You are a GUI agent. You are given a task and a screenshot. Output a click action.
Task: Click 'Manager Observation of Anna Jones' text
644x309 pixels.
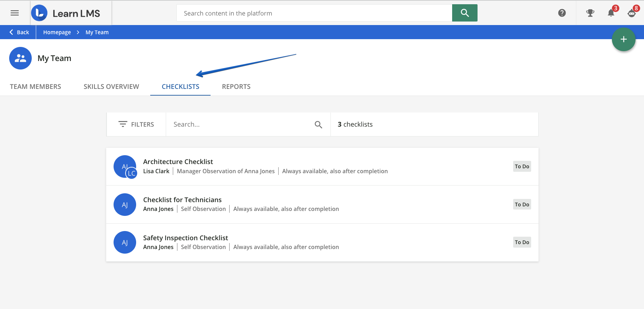click(226, 171)
